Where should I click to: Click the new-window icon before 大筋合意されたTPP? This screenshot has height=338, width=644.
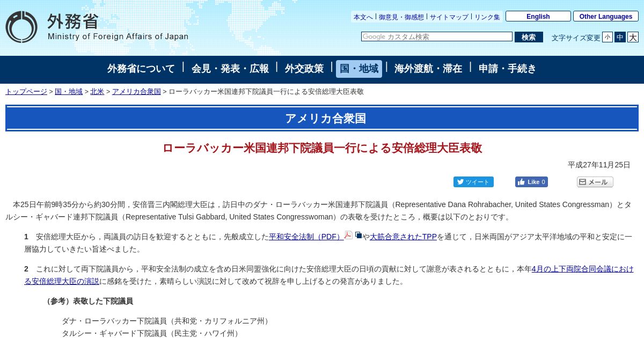358,235
